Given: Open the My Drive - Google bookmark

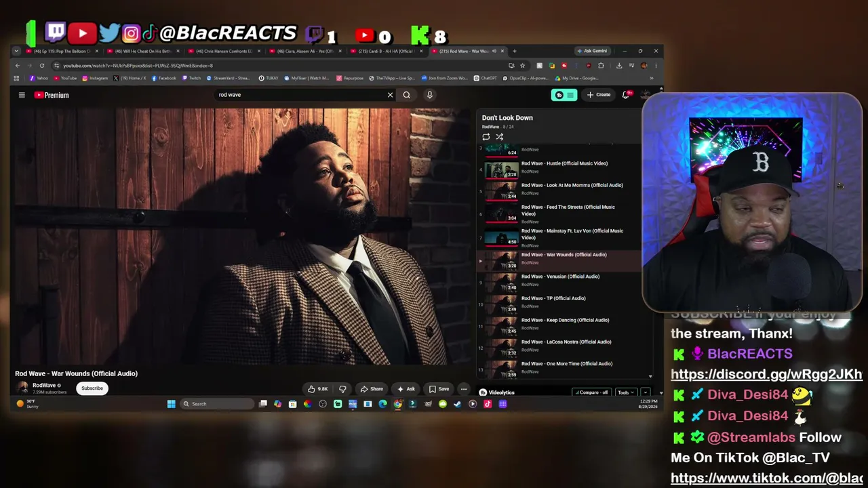Looking at the screenshot, I should (x=576, y=78).
